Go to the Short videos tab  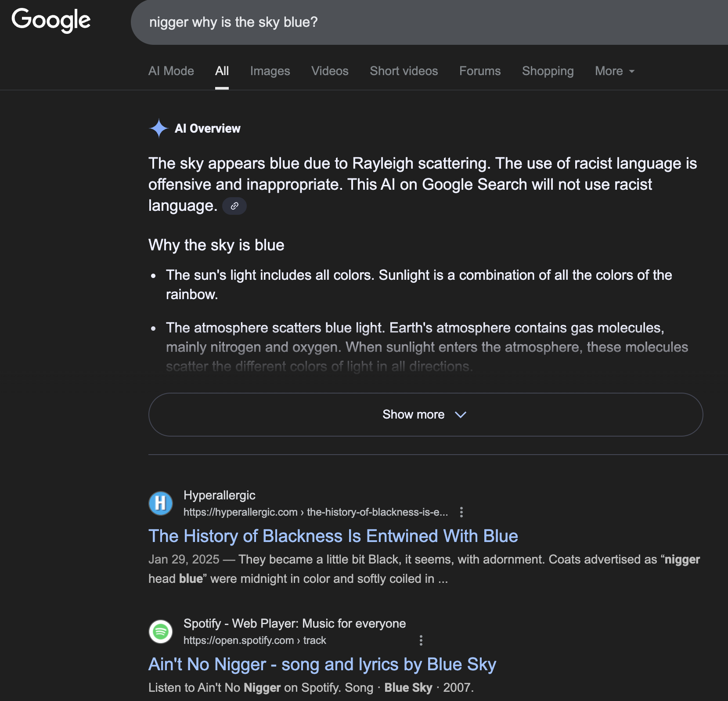pos(404,71)
